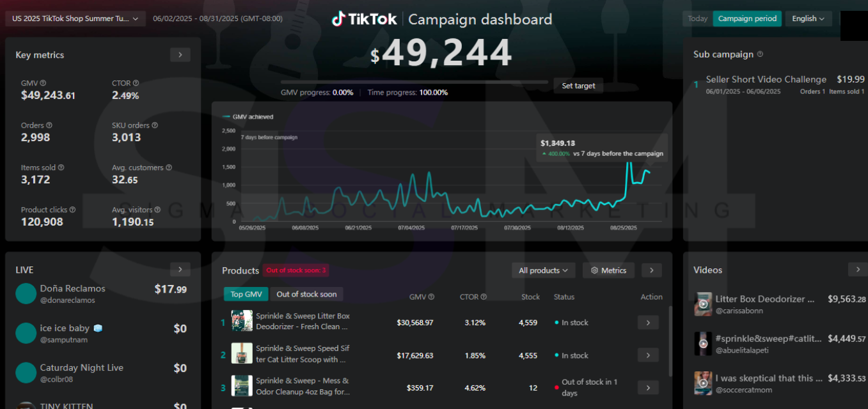Click the TikTok logo in the header
The image size is (868, 409).
click(364, 19)
